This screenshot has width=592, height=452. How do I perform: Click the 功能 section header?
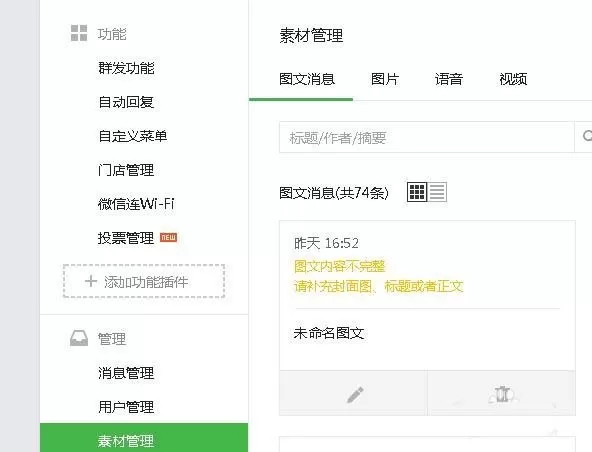click(x=112, y=34)
